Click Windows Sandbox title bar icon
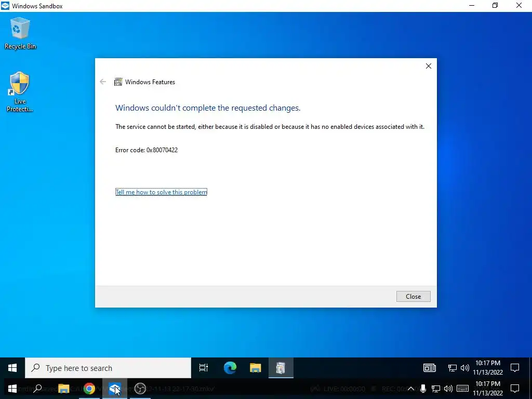532x399 pixels. [x=5, y=6]
